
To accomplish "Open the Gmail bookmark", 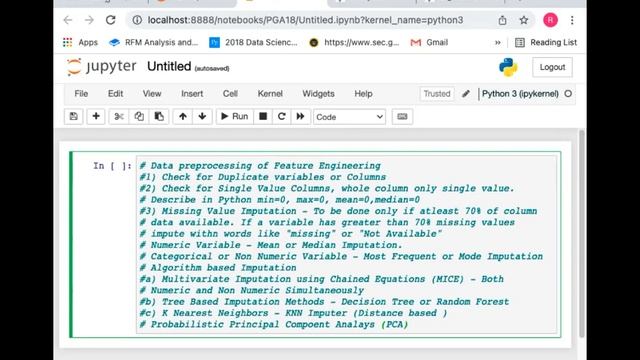I will [429, 42].
